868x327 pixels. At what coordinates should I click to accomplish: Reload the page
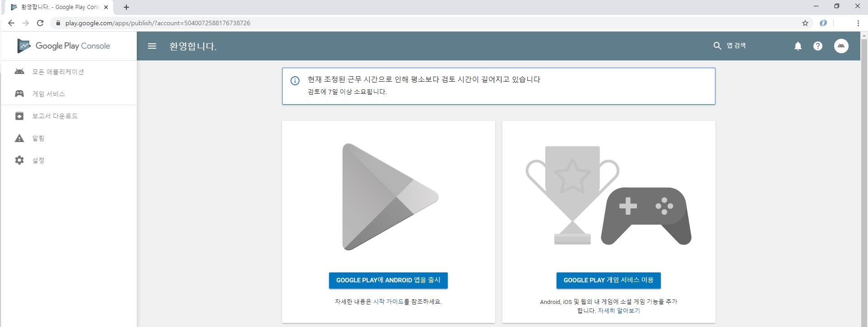point(40,23)
